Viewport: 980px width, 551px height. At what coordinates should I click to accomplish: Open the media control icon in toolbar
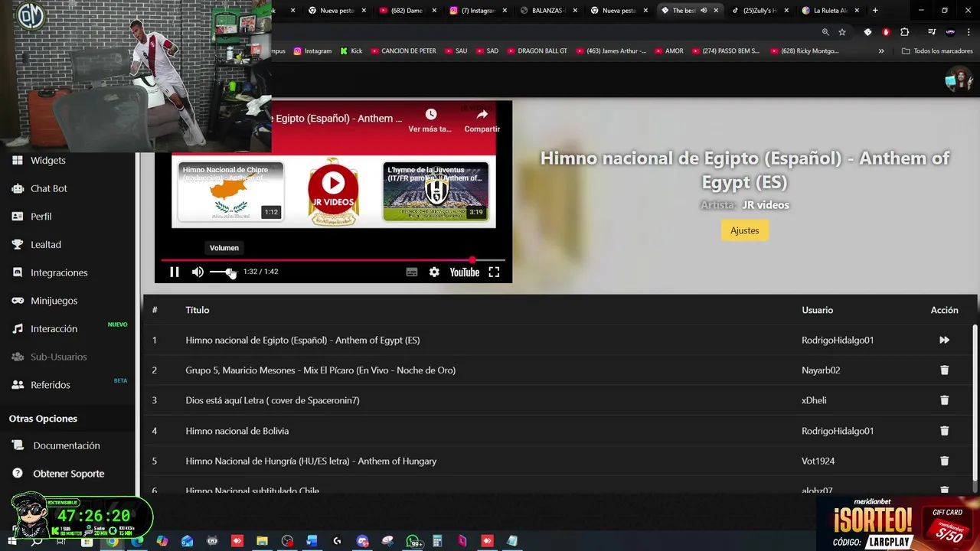[x=932, y=32]
